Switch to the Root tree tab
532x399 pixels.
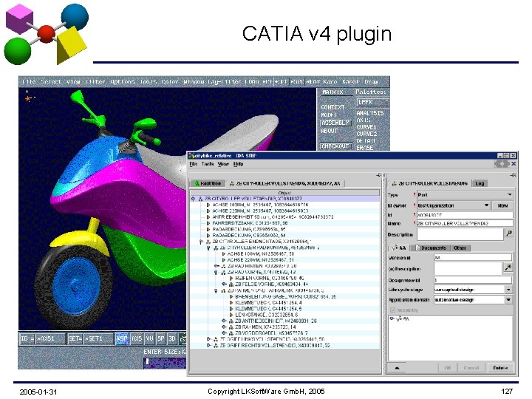(208, 183)
